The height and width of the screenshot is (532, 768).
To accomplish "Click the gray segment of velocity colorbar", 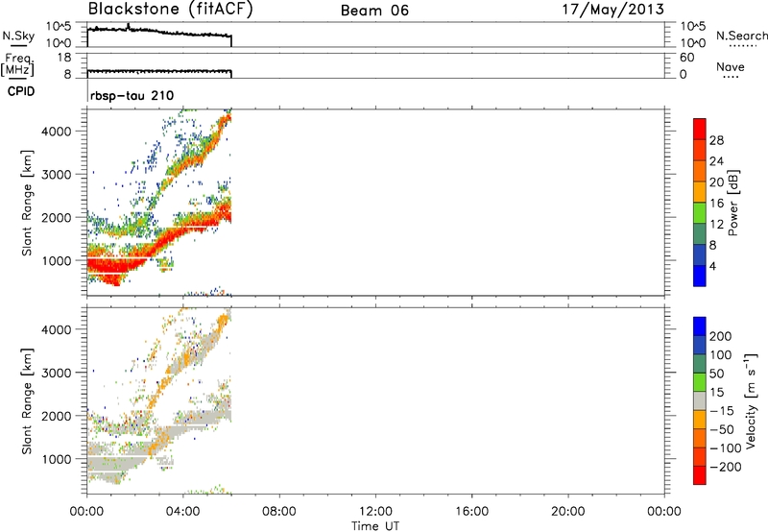I will coord(700,401).
